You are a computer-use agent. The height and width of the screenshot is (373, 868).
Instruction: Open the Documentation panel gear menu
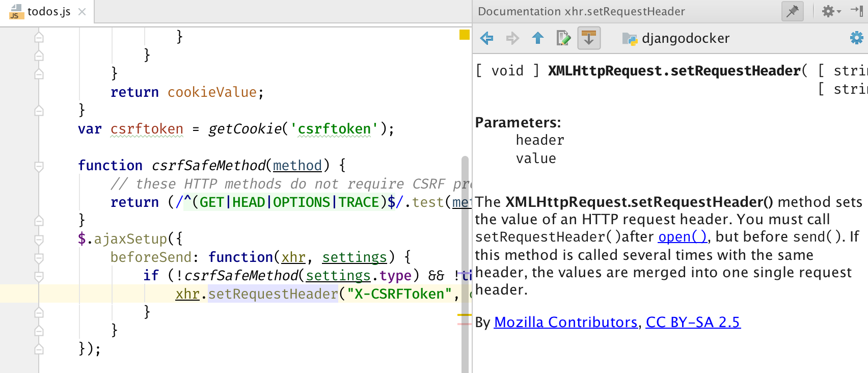831,11
